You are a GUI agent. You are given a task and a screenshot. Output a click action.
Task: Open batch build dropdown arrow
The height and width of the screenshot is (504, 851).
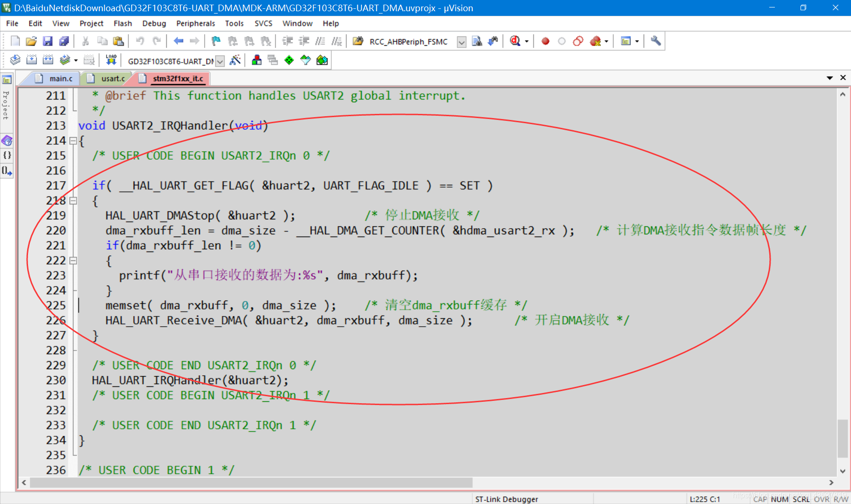click(x=75, y=60)
